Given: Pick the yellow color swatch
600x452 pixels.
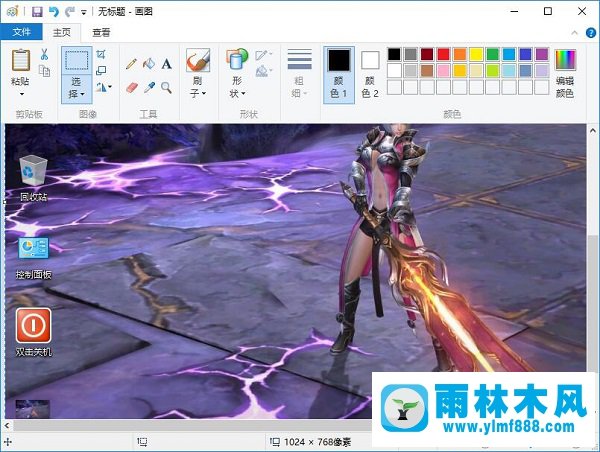Looking at the screenshot, I should click(x=476, y=54).
